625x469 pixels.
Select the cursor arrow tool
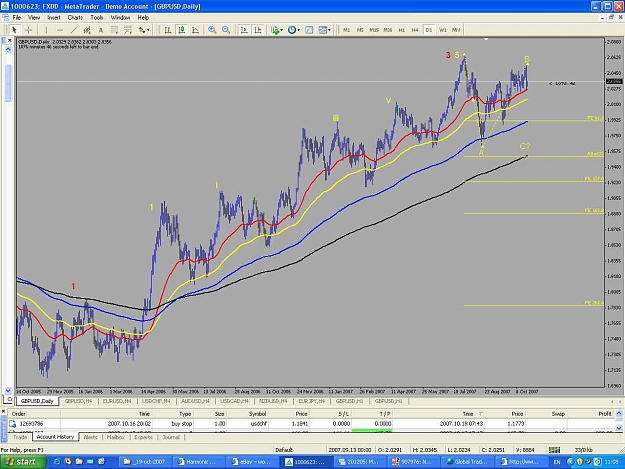(14, 30)
